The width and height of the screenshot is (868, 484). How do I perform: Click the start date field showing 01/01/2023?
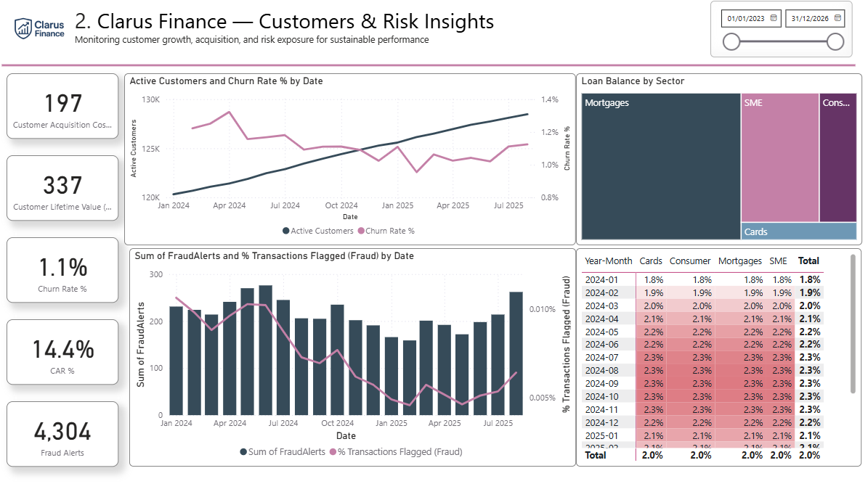point(746,18)
